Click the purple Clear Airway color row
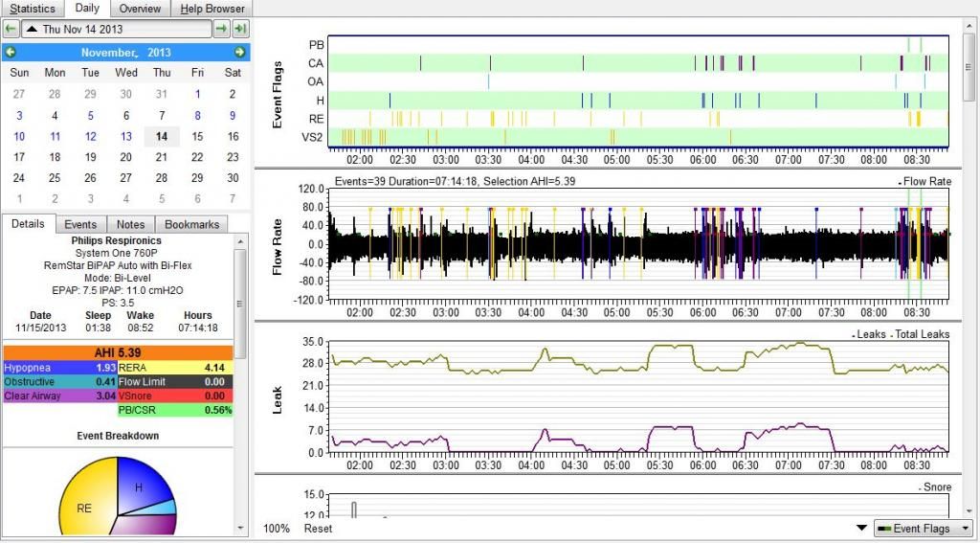This screenshot has height=543, width=980. [59, 396]
